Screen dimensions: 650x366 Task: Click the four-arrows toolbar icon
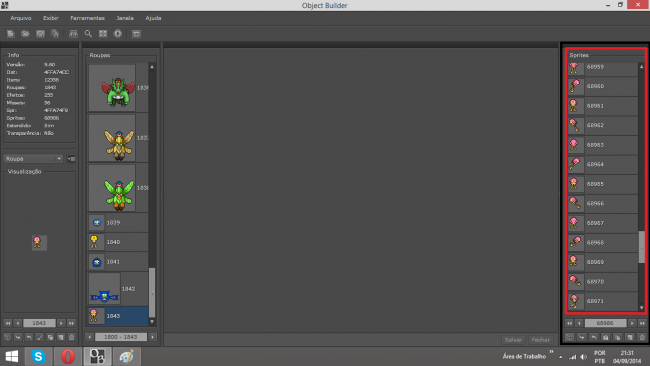[x=103, y=34]
